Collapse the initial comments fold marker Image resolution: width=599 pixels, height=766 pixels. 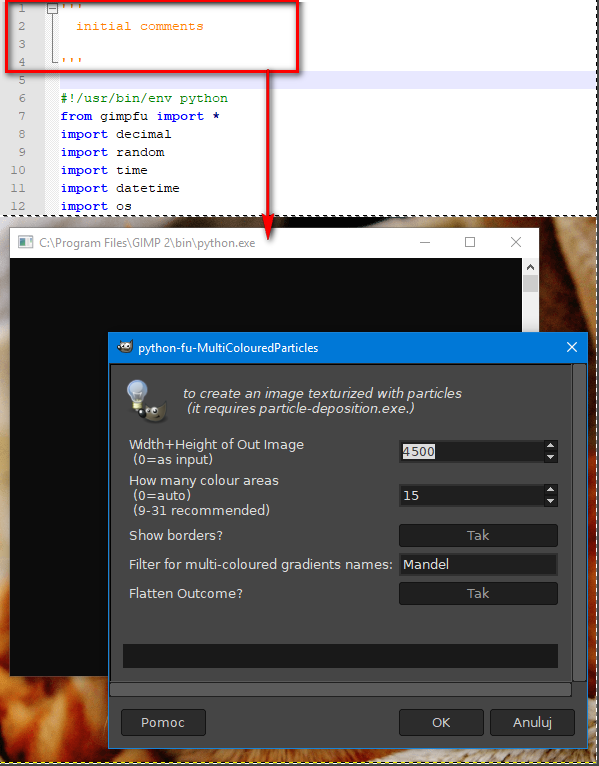pos(53,8)
